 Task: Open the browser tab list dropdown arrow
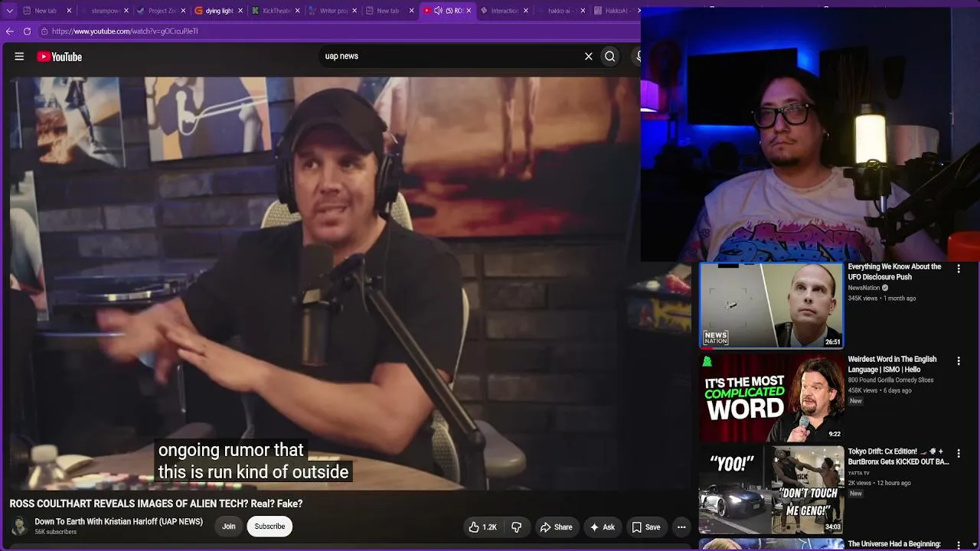coord(9,11)
